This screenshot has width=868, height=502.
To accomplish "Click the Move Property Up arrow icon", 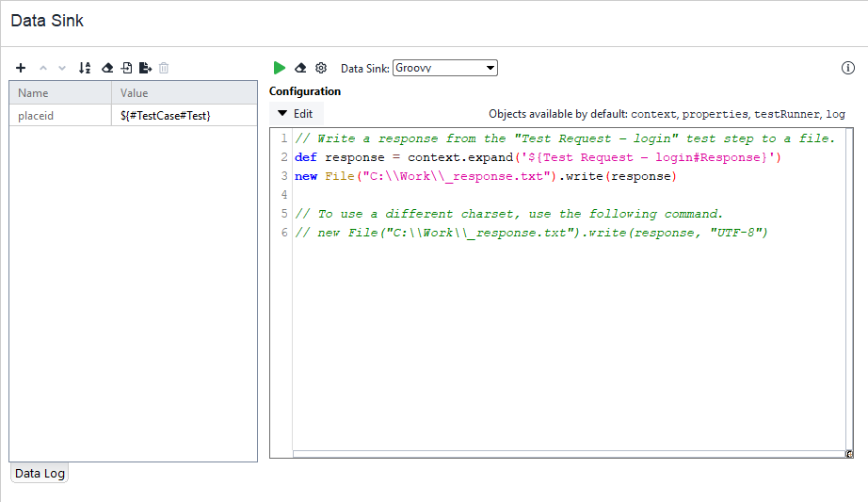I will click(42, 68).
